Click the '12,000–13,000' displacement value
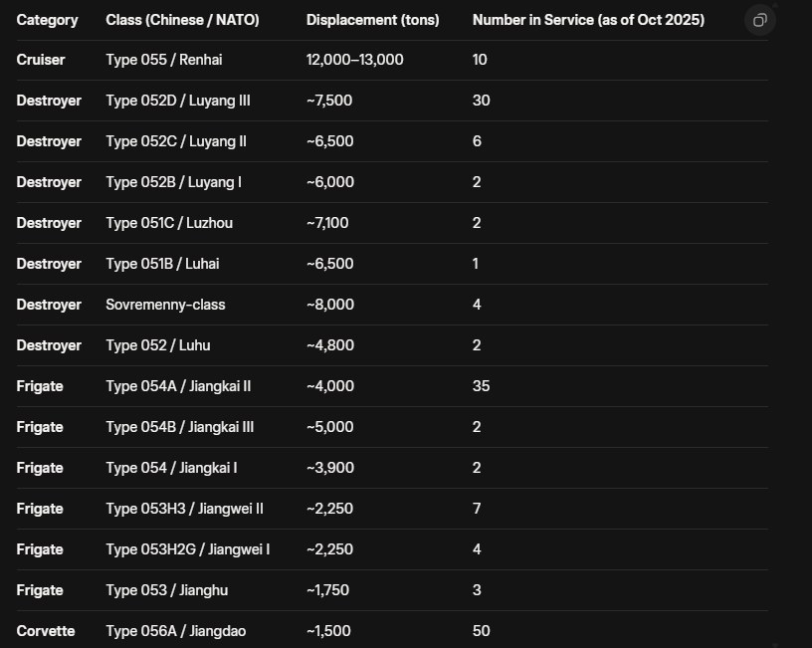 (354, 60)
